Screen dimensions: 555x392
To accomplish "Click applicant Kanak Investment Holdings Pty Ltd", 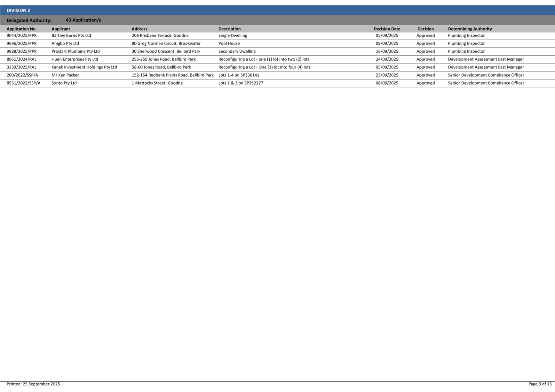I will (x=84, y=67).
